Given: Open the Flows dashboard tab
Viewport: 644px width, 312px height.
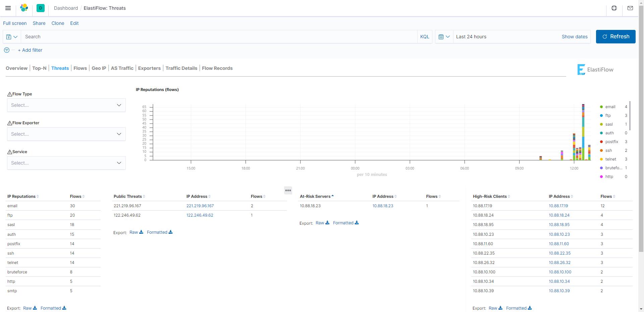Looking at the screenshot, I should pos(80,68).
